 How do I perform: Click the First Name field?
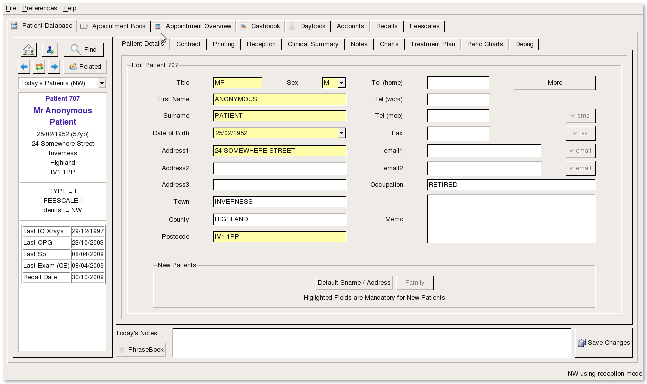[280, 99]
